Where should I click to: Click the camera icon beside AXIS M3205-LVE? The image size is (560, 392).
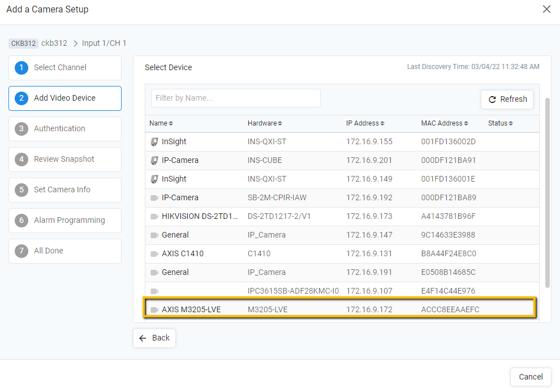(x=154, y=309)
